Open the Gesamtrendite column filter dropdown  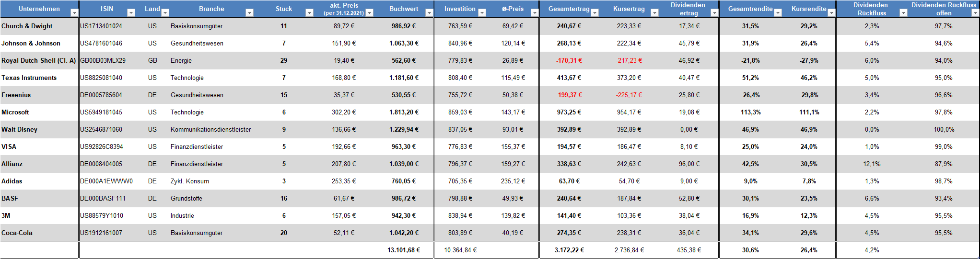tap(778, 13)
